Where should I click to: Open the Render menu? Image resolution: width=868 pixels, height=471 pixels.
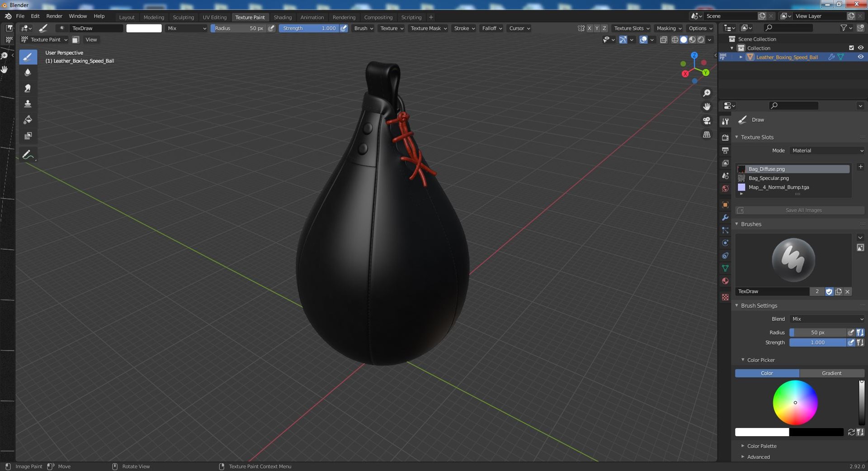tap(54, 16)
